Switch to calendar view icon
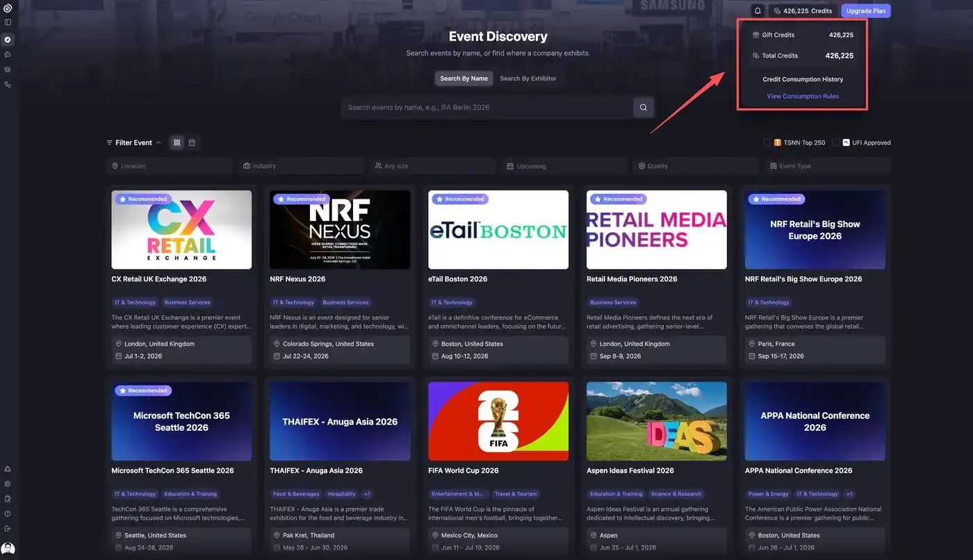Viewport: 973px width, 560px height. pos(192,142)
